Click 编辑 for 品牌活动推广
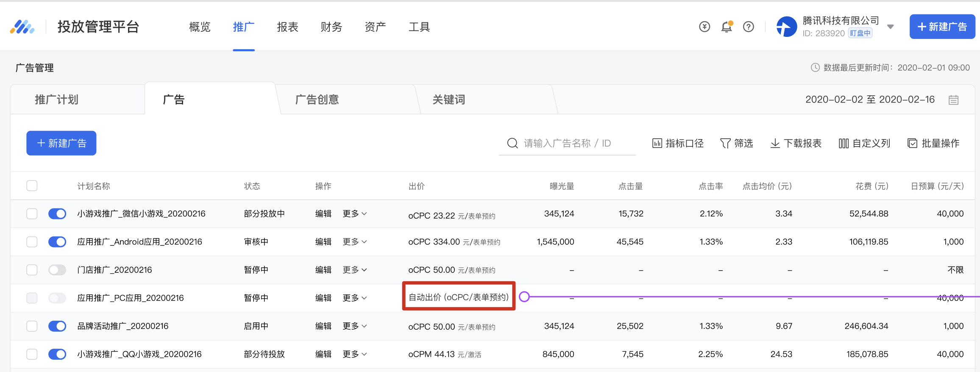Image resolution: width=980 pixels, height=372 pixels. 323,326
